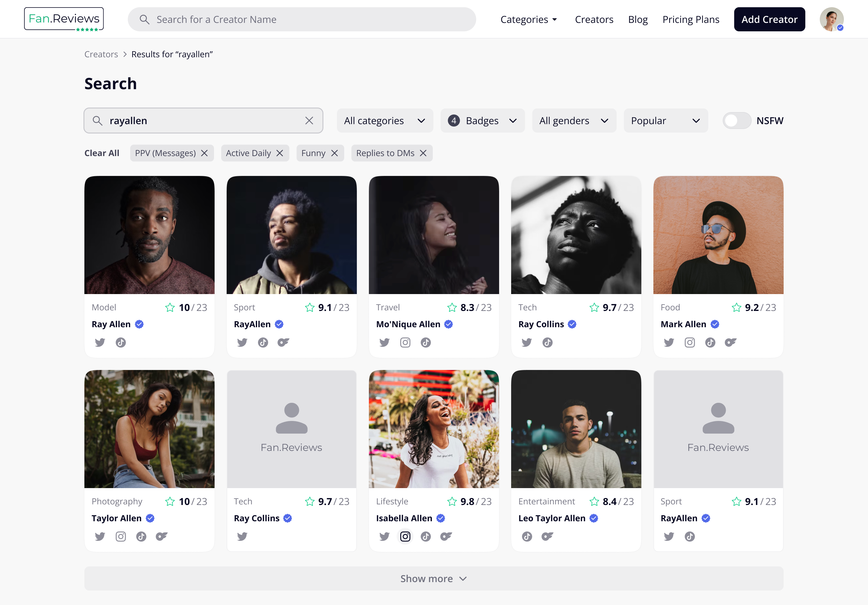
Task: Clear the rayallen search text with X
Action: (309, 121)
